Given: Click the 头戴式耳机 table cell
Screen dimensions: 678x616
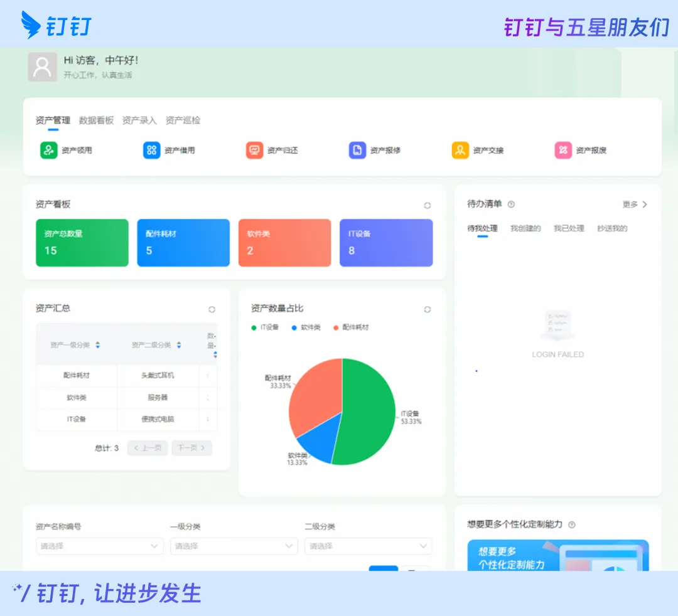Looking at the screenshot, I should (x=158, y=375).
